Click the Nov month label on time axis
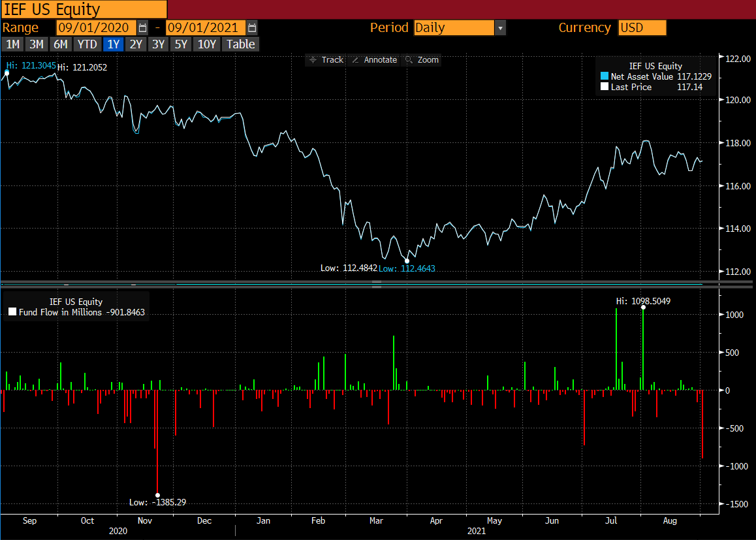The image size is (756, 540). coord(145,520)
